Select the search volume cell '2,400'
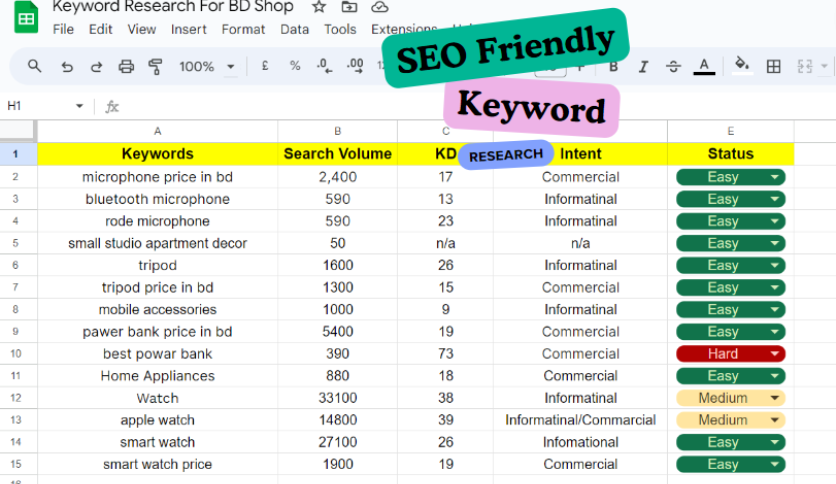Image resolution: width=836 pixels, height=484 pixels. pos(337,177)
